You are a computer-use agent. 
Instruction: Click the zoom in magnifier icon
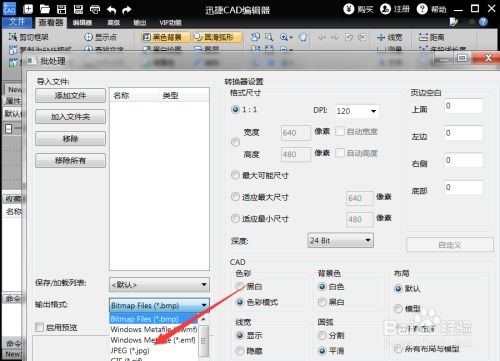(x=284, y=37)
